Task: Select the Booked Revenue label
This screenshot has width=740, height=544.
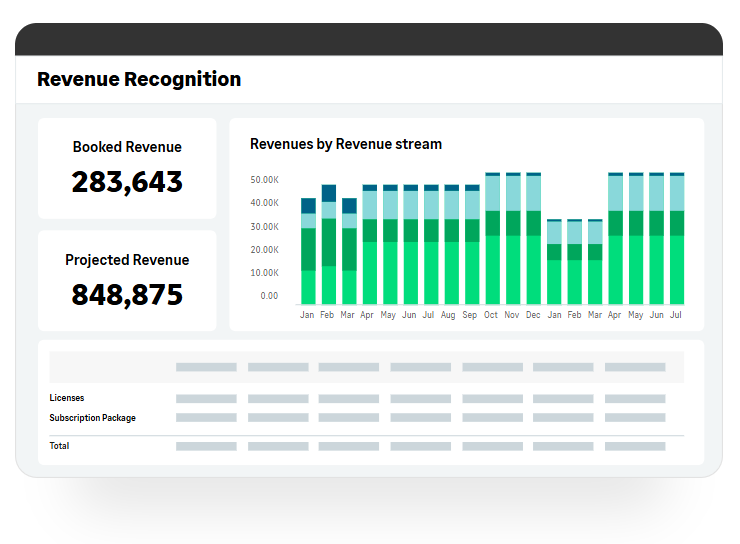Action: click(x=127, y=147)
